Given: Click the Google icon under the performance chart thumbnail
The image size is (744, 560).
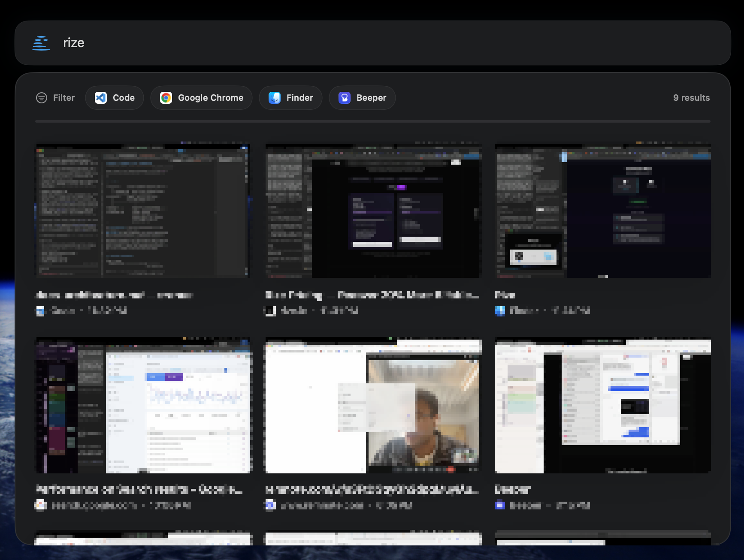Looking at the screenshot, I should (40, 505).
